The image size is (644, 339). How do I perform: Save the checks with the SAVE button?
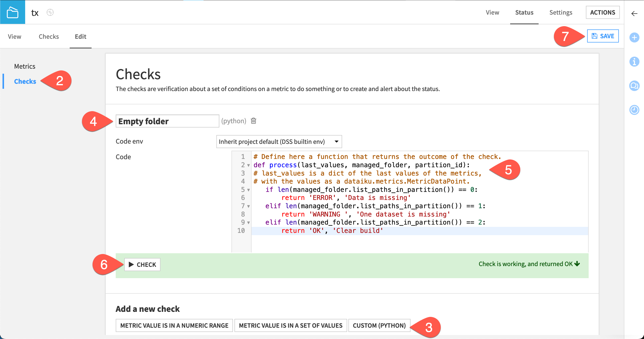pyautogui.click(x=603, y=36)
